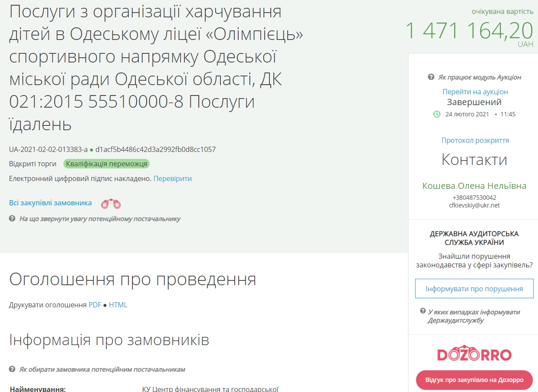
Task: Click the binoculars icon beside customer purchases
Action: (111, 203)
